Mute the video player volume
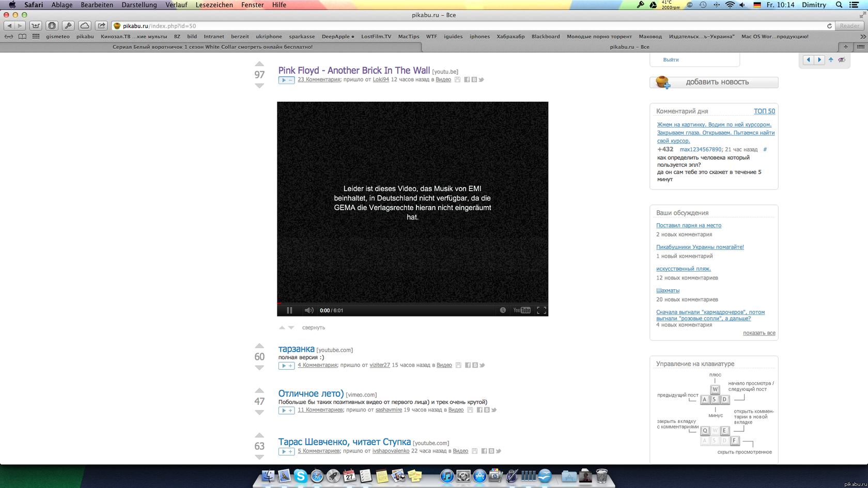 309,310
